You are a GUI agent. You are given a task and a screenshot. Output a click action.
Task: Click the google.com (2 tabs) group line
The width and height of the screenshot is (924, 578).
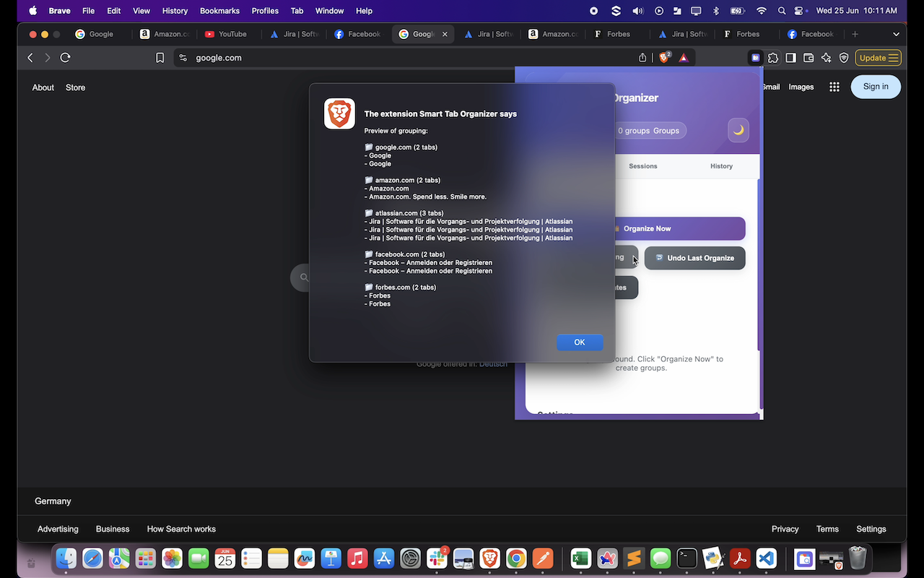pos(401,147)
